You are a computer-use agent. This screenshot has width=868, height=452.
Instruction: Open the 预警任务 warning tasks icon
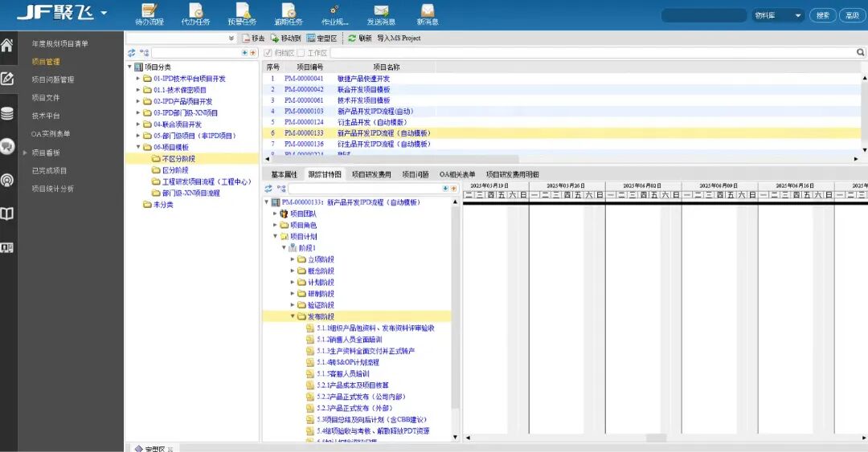[x=242, y=10]
